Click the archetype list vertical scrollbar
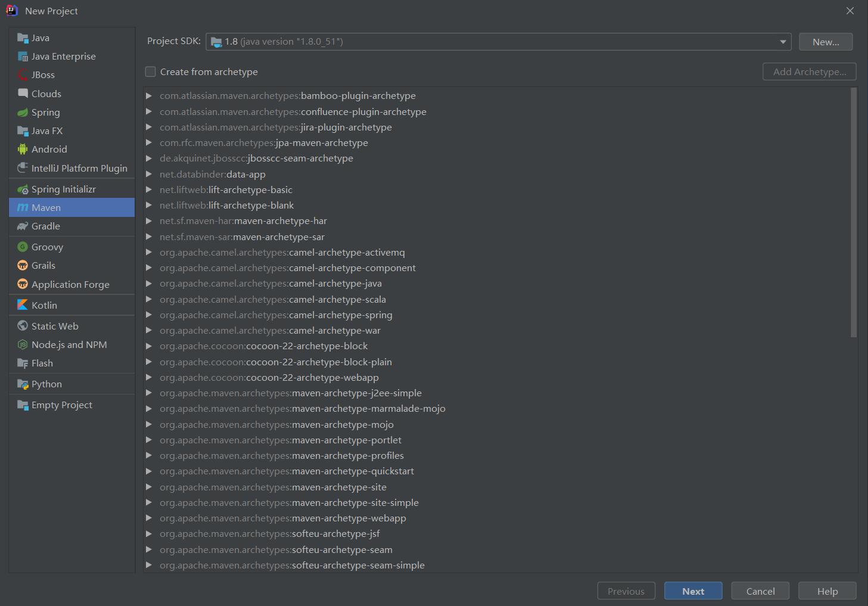The height and width of the screenshot is (606, 868). tap(854, 213)
